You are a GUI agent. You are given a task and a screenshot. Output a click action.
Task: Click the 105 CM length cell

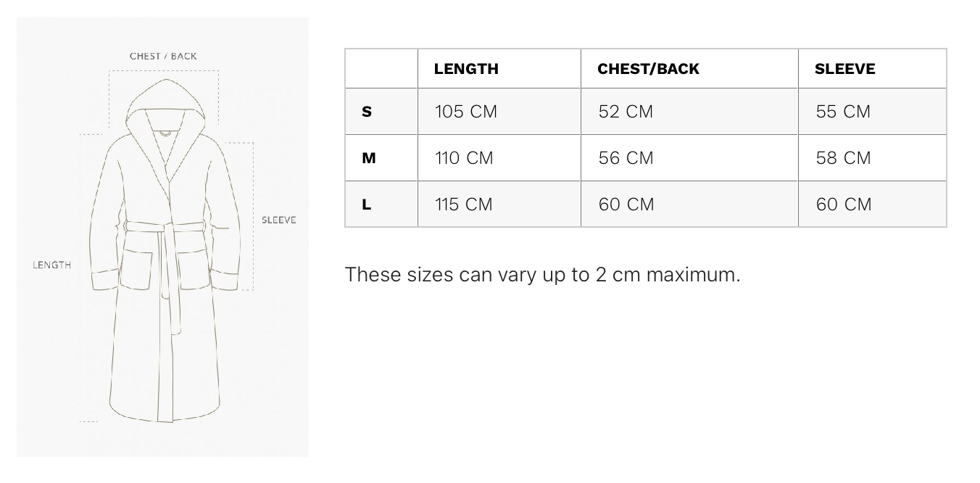(x=499, y=112)
